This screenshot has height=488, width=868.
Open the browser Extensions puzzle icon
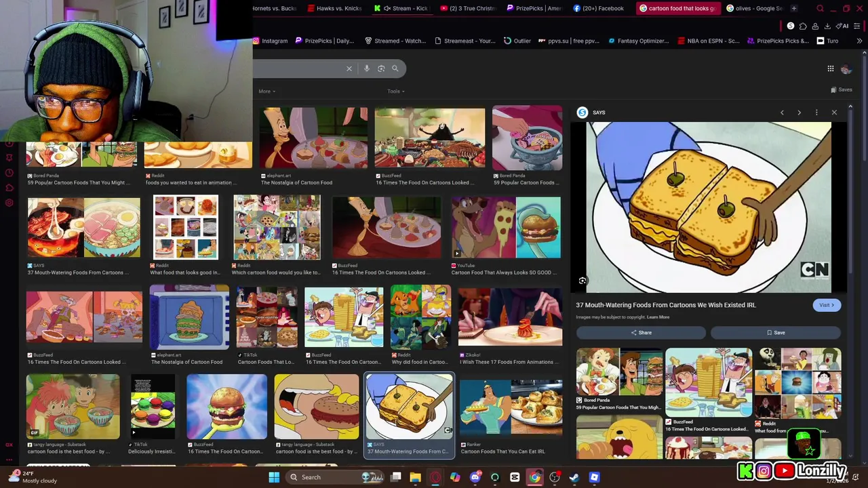click(x=803, y=26)
